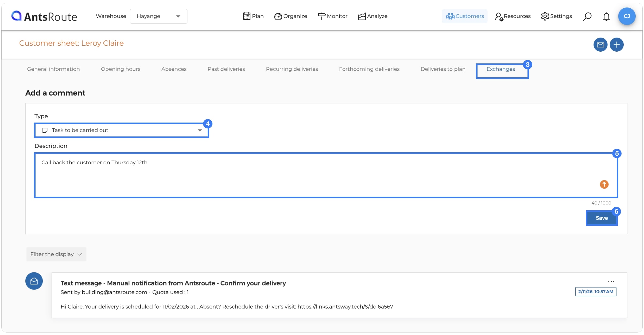Image resolution: width=644 pixels, height=335 pixels.
Task: Click the text message envelope icon
Action: click(x=34, y=281)
